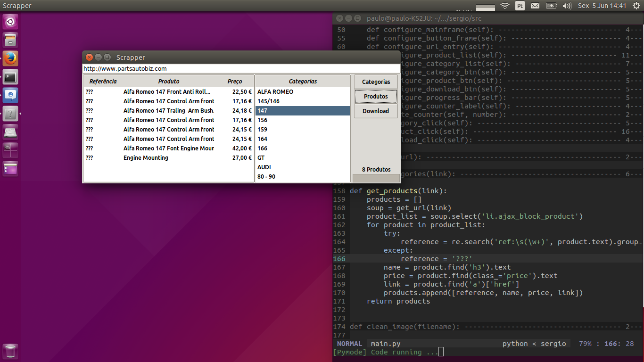Open the sound volume indicator

(x=567, y=6)
